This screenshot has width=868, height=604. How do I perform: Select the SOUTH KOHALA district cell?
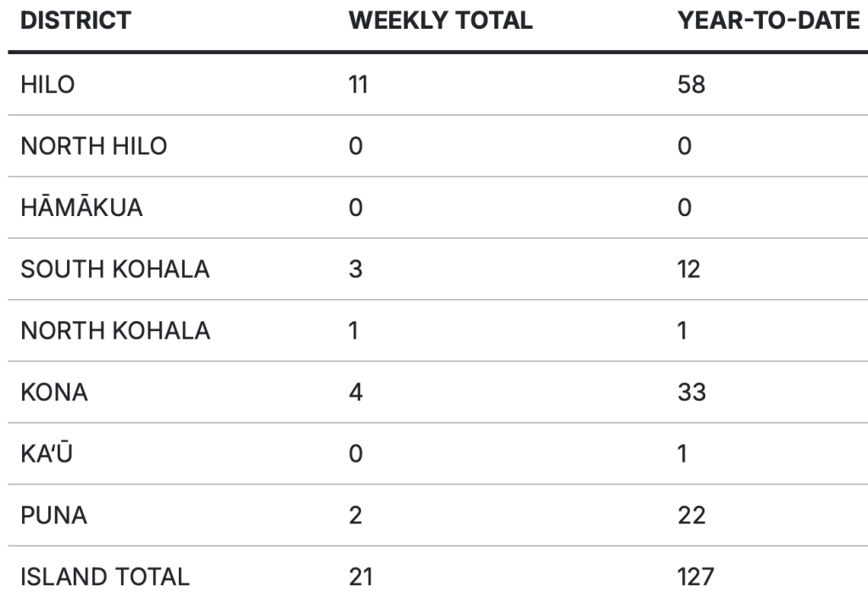[114, 269]
